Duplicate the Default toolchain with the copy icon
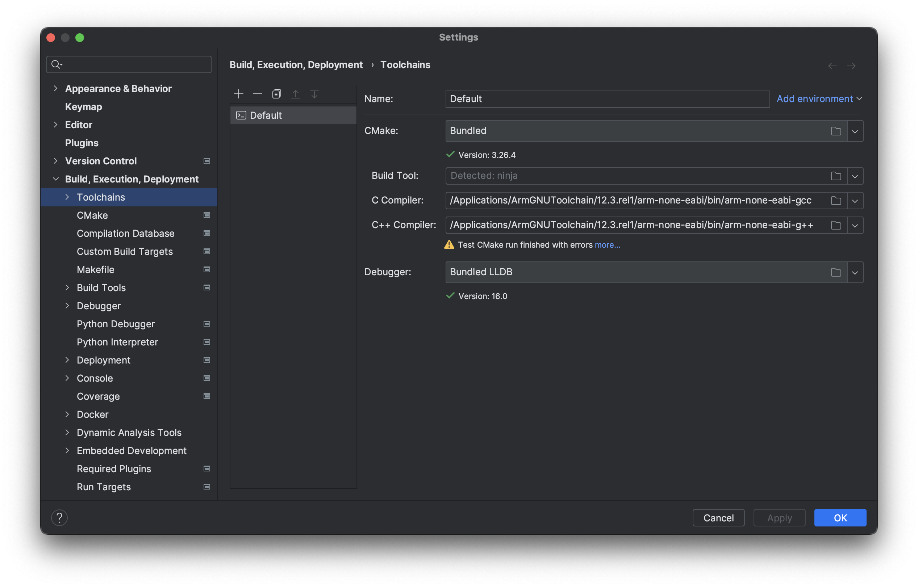Viewport: 918px width, 588px height. point(276,93)
